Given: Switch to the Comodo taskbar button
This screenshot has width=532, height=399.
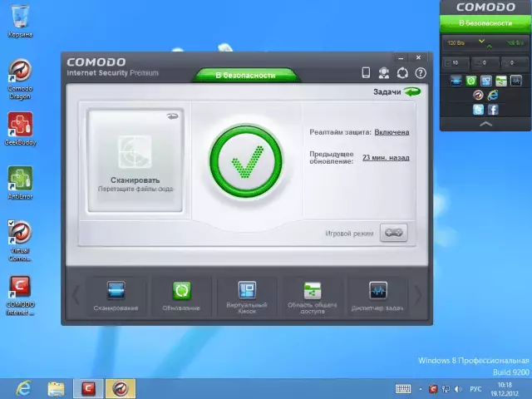Looking at the screenshot, I should click(x=88, y=389).
